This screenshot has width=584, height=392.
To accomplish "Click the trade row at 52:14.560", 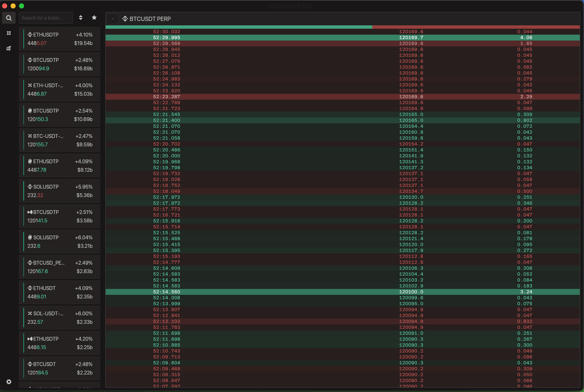I will (343, 292).
